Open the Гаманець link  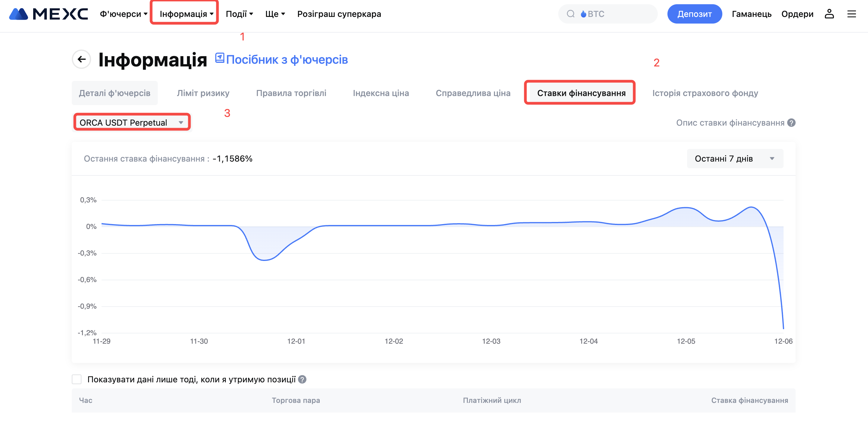[751, 14]
